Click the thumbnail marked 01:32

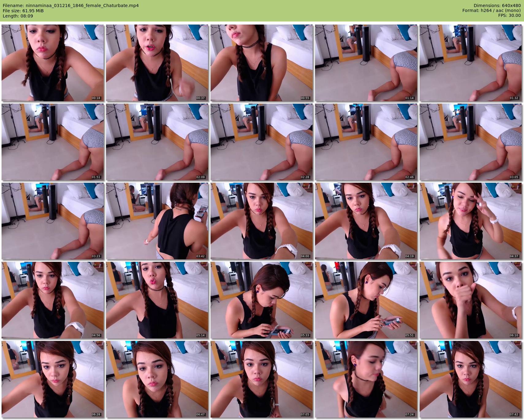470,63
